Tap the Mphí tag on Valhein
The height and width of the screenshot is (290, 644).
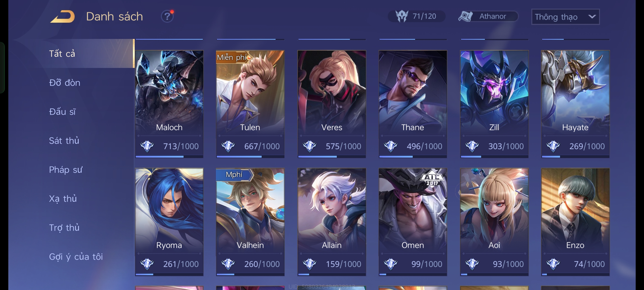pyautogui.click(x=234, y=175)
